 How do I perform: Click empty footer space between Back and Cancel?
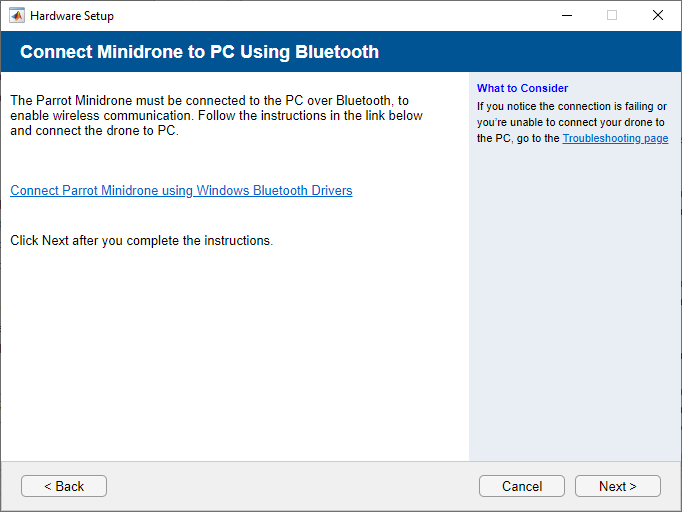pos(290,486)
